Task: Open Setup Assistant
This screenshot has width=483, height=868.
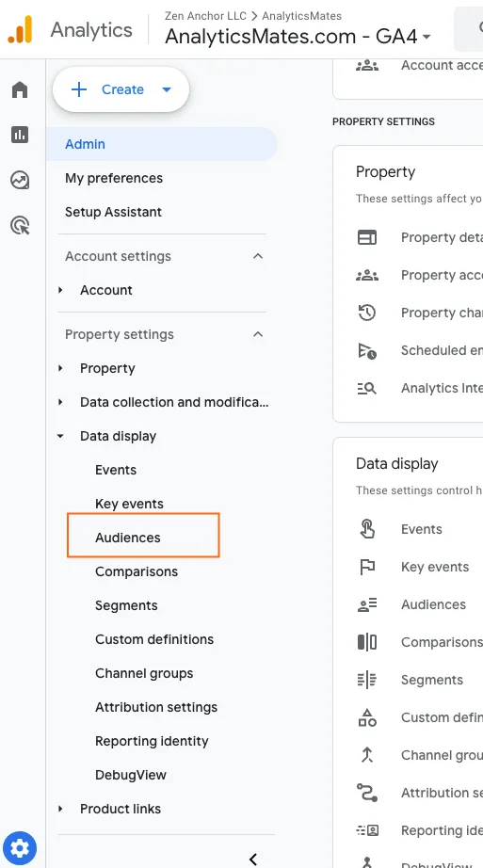Action: point(113,212)
